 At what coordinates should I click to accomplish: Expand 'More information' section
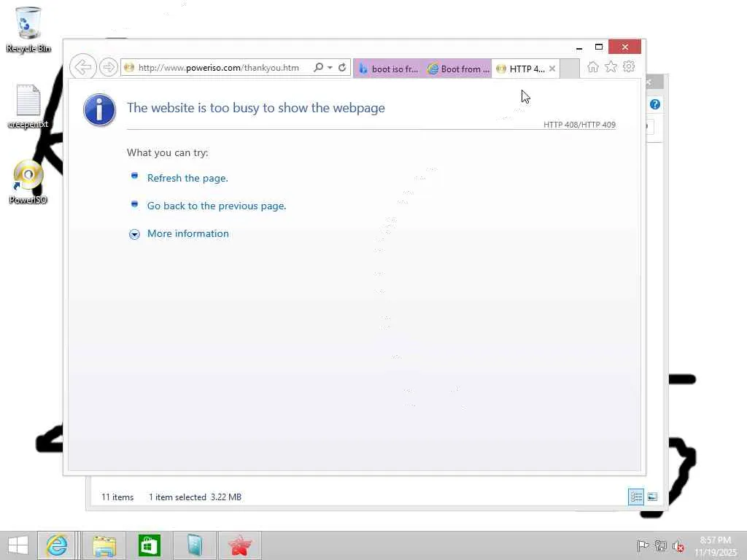point(187,233)
